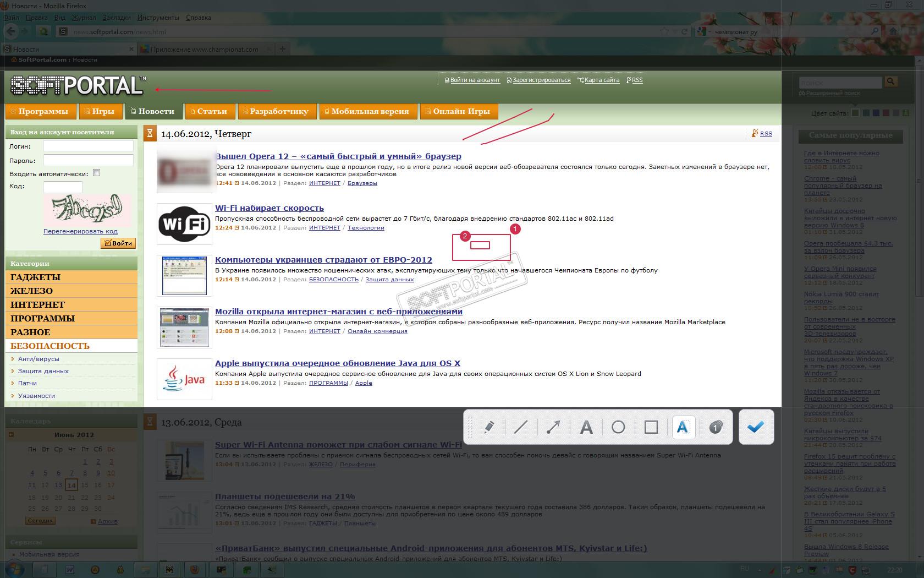Select the rectangle shape tool

(x=651, y=427)
